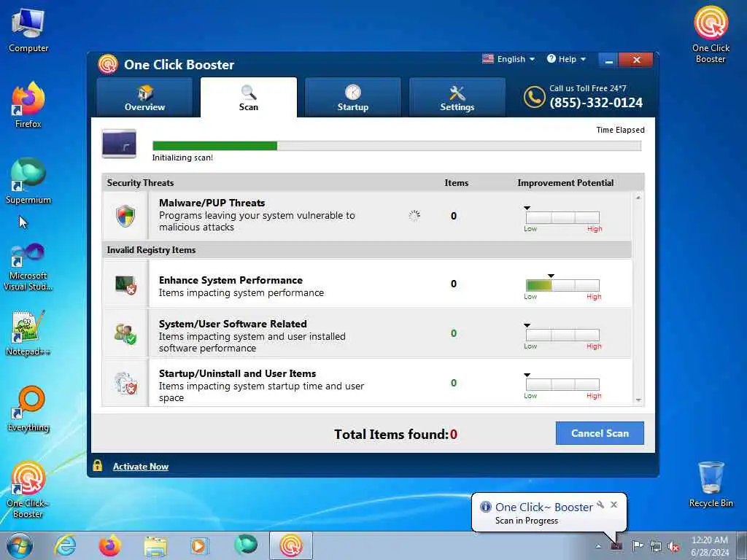The height and width of the screenshot is (560, 747).
Task: Click the Enhance System Performance improvement meter
Action: click(x=562, y=285)
